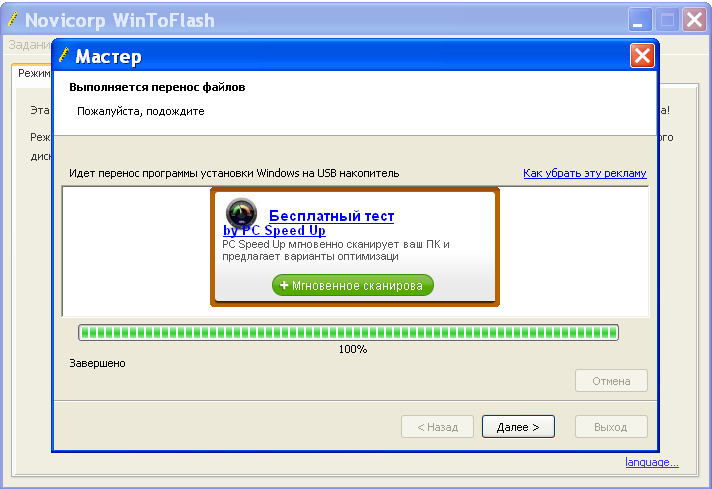Image resolution: width=712 pixels, height=489 pixels.
Task: Click the pencil icon in Мастер title bar
Action: (64, 55)
